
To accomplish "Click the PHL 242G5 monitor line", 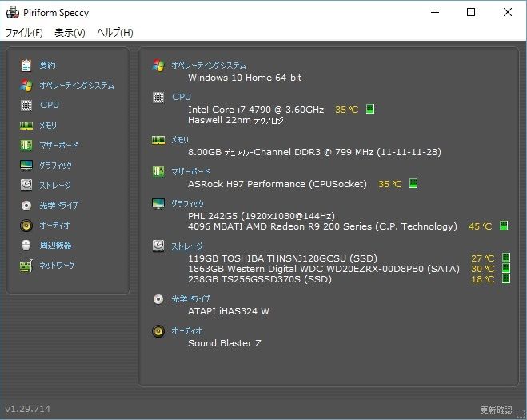I will pos(262,216).
